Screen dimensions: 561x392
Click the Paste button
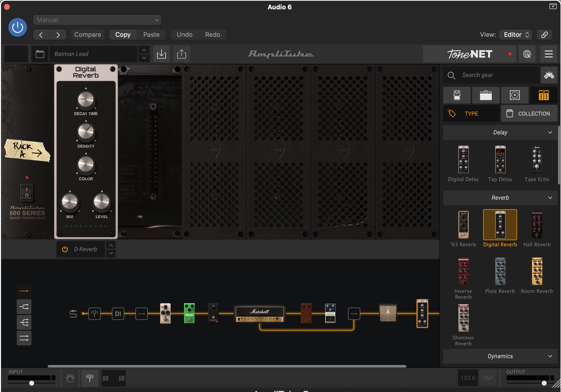(x=151, y=35)
